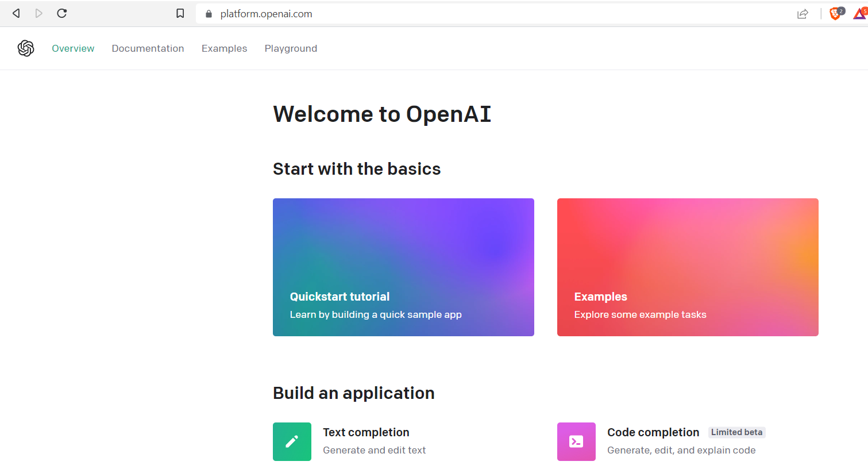Click the 'Welcome to OpenAI' heading
Viewport: 868px width, 465px height.
click(382, 114)
